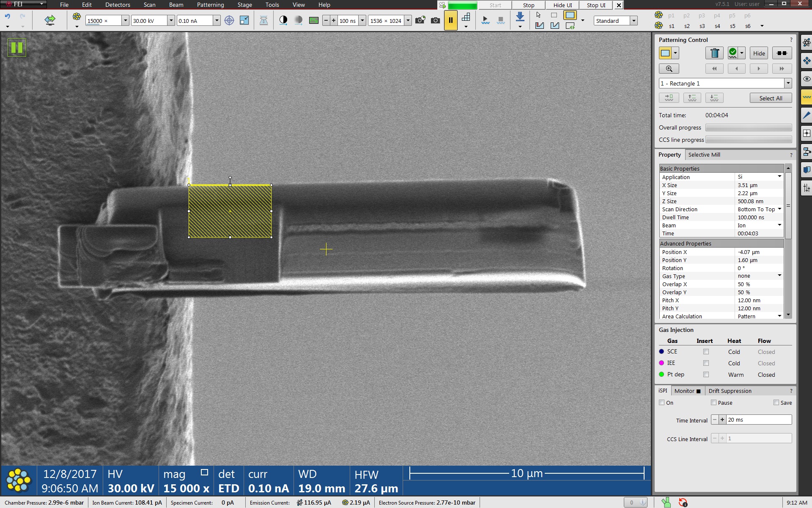812x508 pixels.
Task: Click the Hide button in Patterning Control
Action: point(759,53)
